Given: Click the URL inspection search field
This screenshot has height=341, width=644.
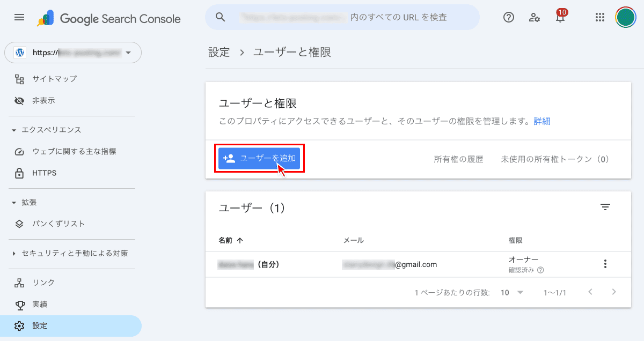Looking at the screenshot, I should 343,17.
